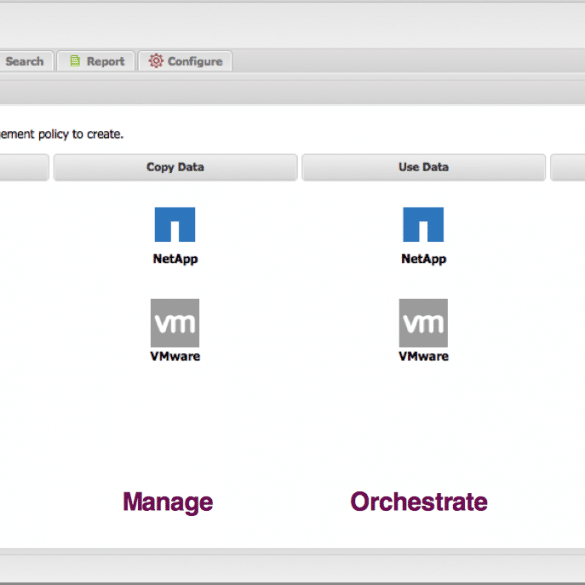Switch to the Report tab
Viewport: 585px width, 585px height.
point(96,61)
